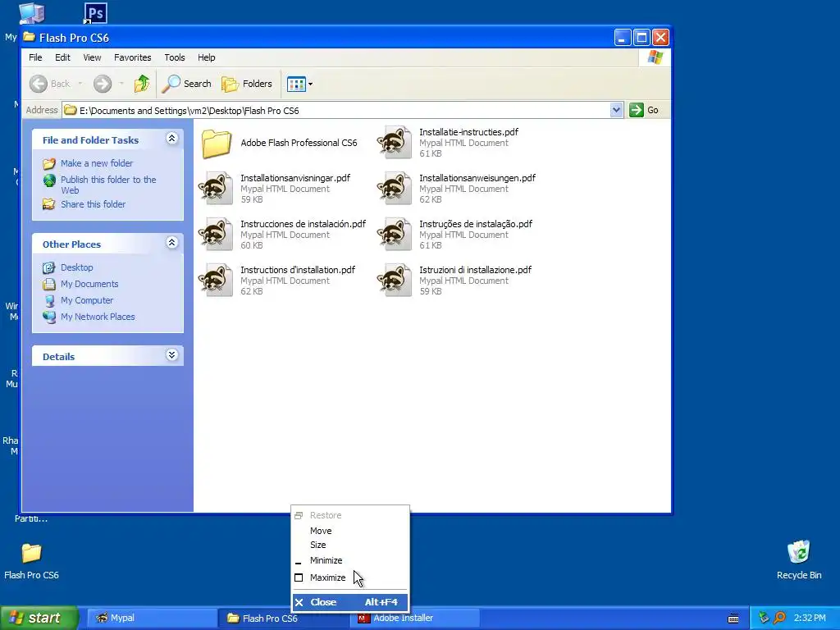
Task: Go to My Documents in Other Places
Action: 89,284
